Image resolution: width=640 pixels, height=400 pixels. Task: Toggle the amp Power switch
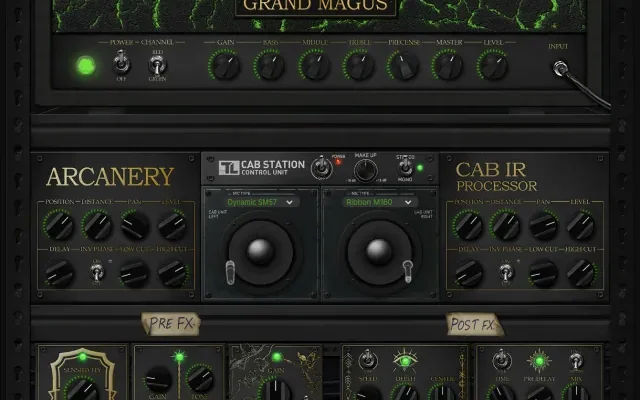(x=121, y=66)
